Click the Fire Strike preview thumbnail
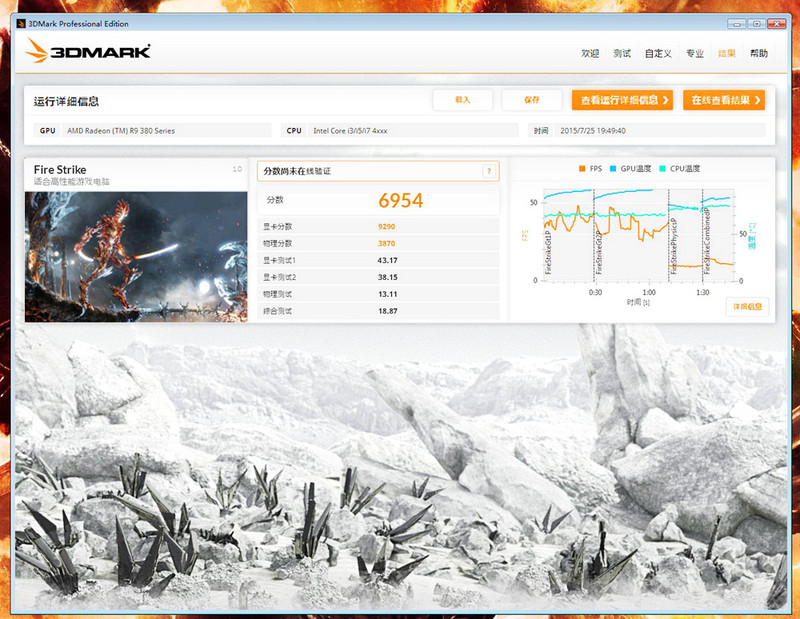The height and width of the screenshot is (619, 800). click(136, 257)
